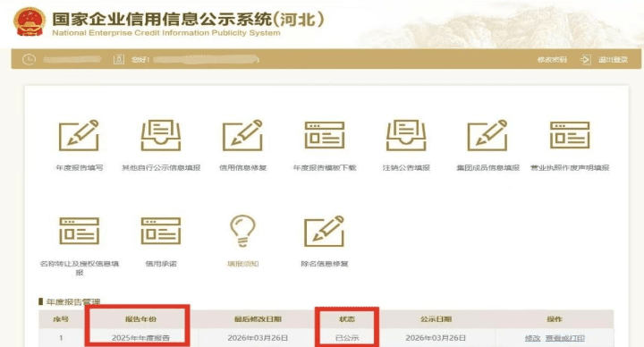Open the 名称转让及授权信息填报 icon
The height and width of the screenshot is (347, 644).
click(80, 232)
